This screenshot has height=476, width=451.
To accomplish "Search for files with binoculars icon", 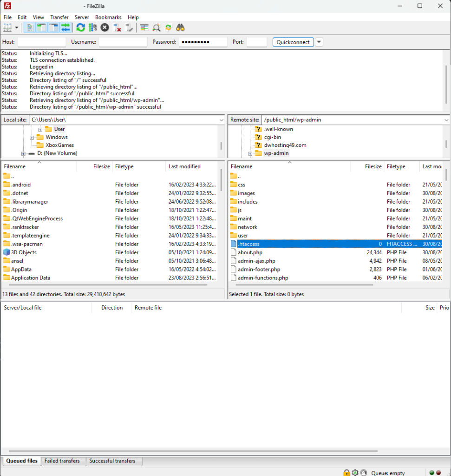I will pos(181,27).
